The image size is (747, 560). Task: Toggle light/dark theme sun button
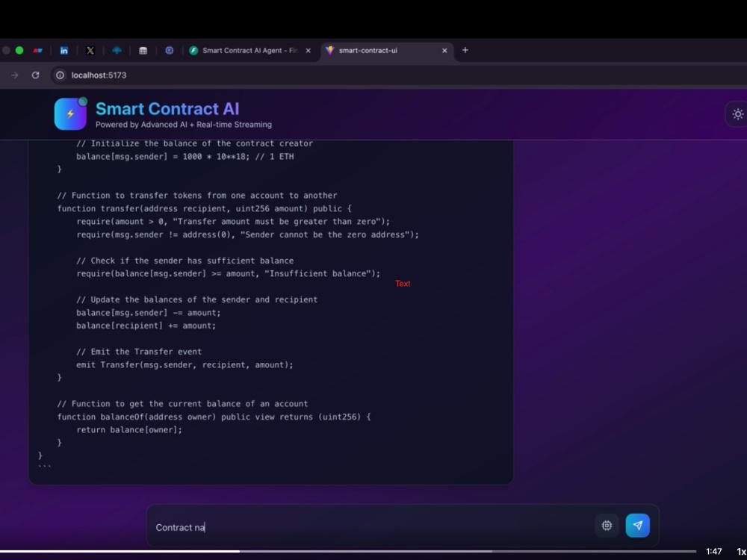737,114
